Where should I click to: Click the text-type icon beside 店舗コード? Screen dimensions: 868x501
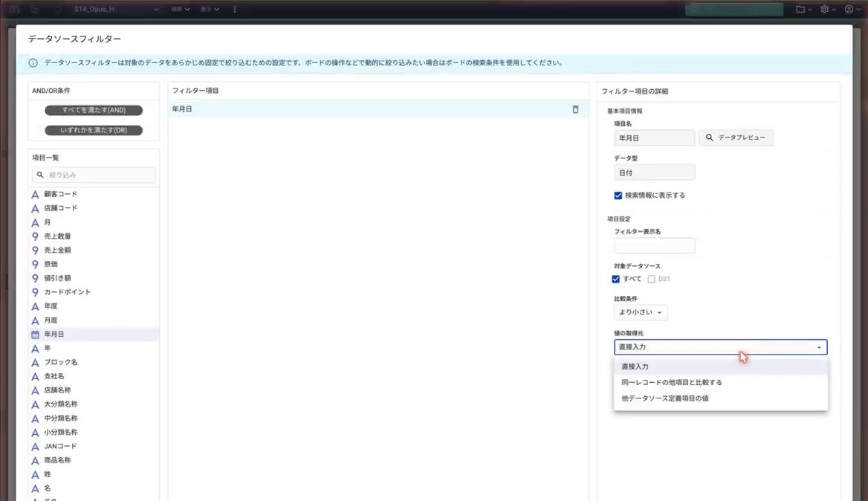point(35,209)
